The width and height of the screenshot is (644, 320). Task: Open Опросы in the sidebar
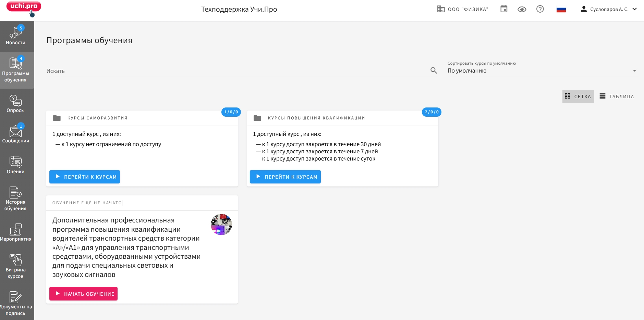16,104
